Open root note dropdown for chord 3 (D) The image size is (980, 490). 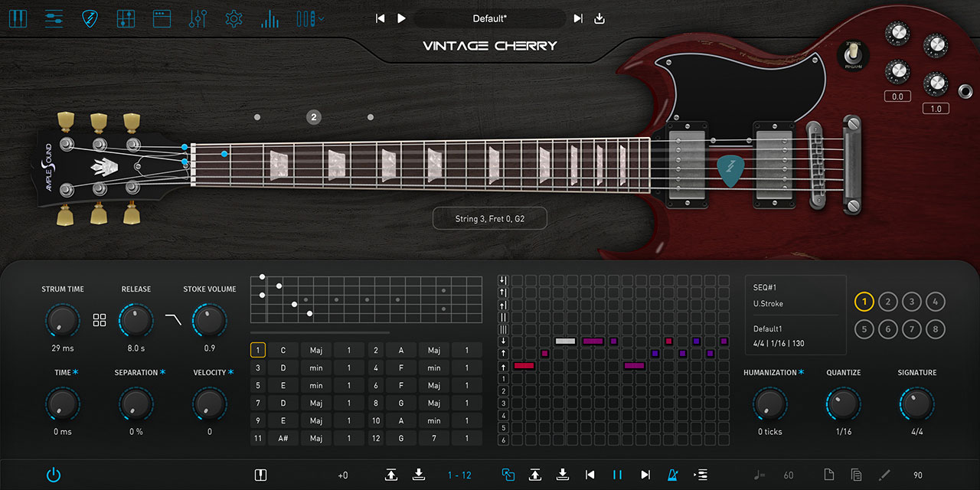coord(283,368)
